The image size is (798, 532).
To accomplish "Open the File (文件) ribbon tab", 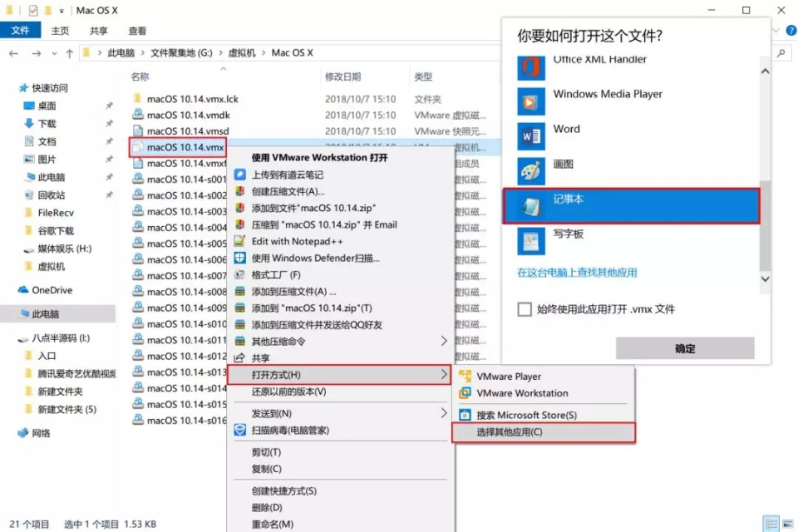I will [x=20, y=31].
